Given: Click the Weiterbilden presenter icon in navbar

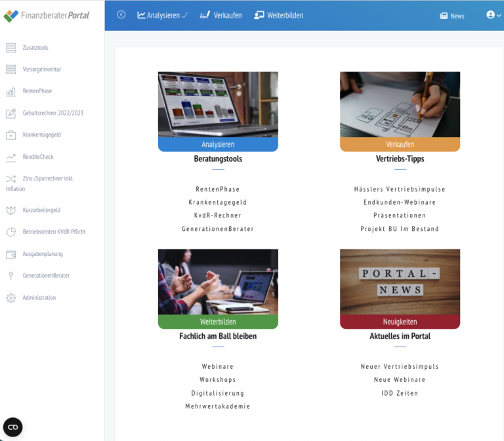Looking at the screenshot, I should [x=259, y=15].
